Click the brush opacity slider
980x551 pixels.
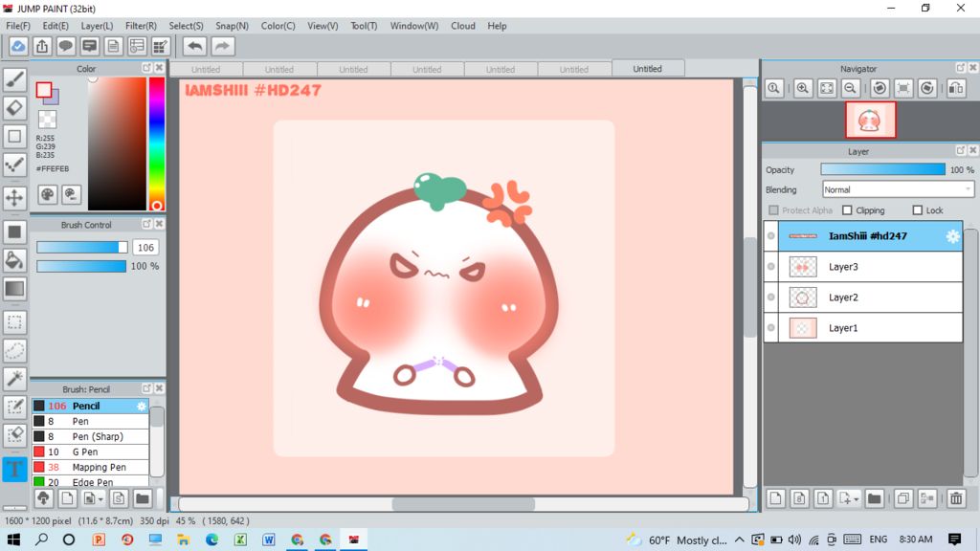(81, 266)
